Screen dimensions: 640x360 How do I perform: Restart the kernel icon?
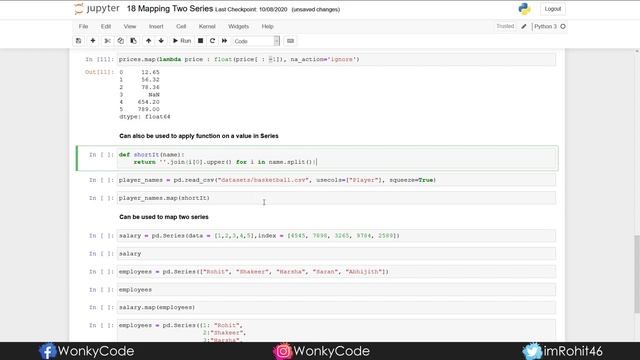[x=212, y=41]
